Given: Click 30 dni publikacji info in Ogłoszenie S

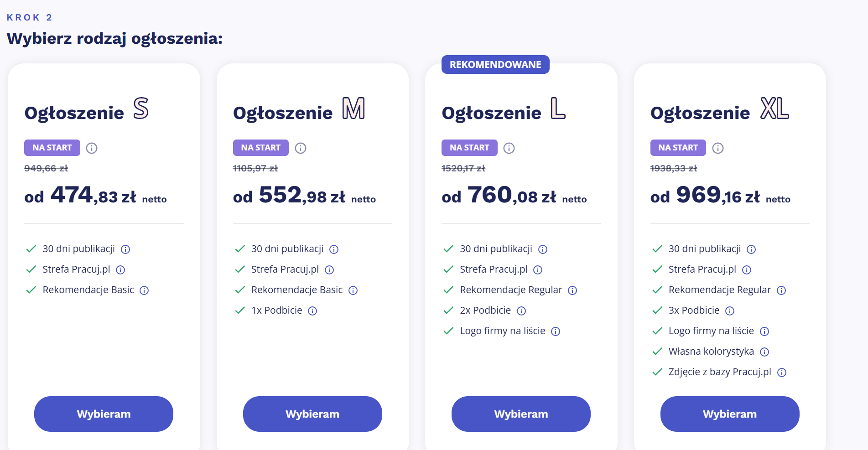Looking at the screenshot, I should click(125, 249).
